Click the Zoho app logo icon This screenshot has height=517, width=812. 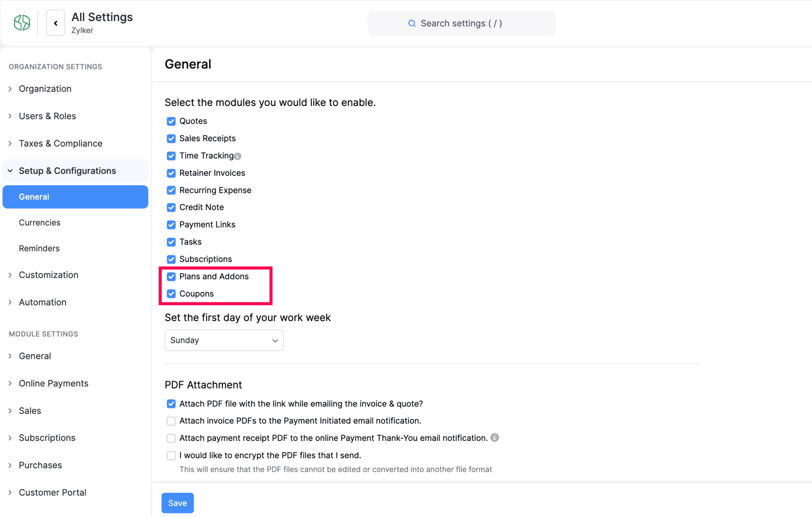[22, 23]
